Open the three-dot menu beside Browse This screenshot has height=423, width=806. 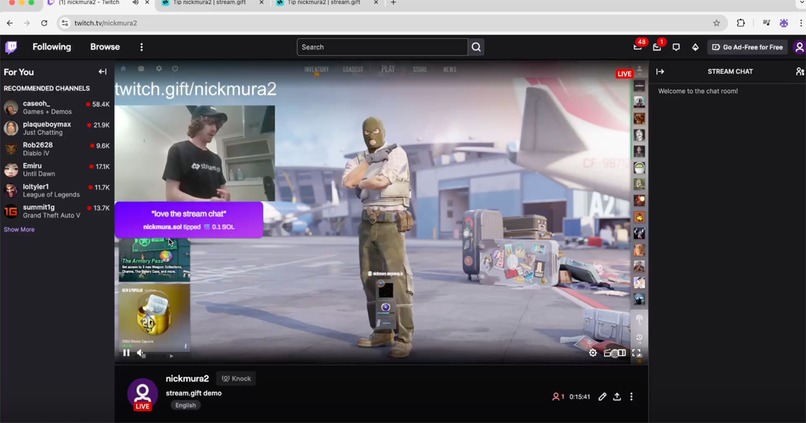[141, 47]
